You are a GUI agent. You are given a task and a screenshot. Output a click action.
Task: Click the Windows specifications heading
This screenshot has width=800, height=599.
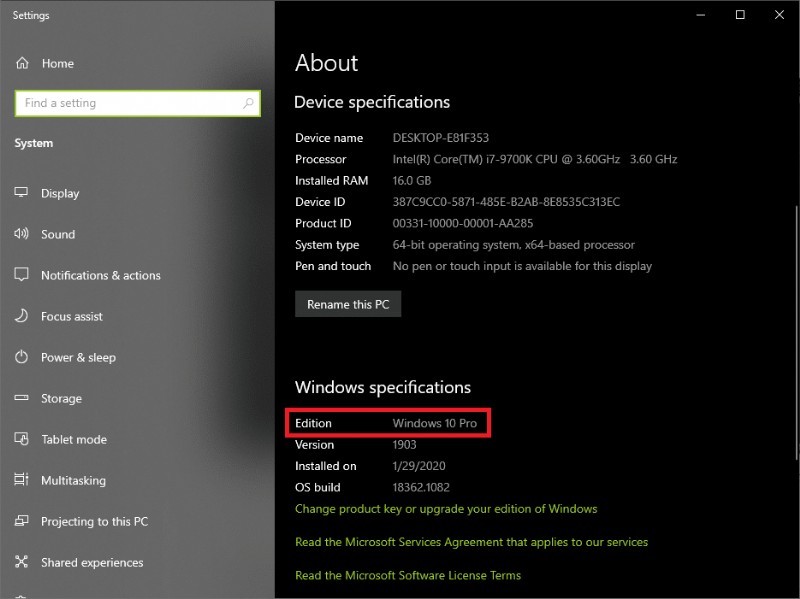tap(383, 387)
